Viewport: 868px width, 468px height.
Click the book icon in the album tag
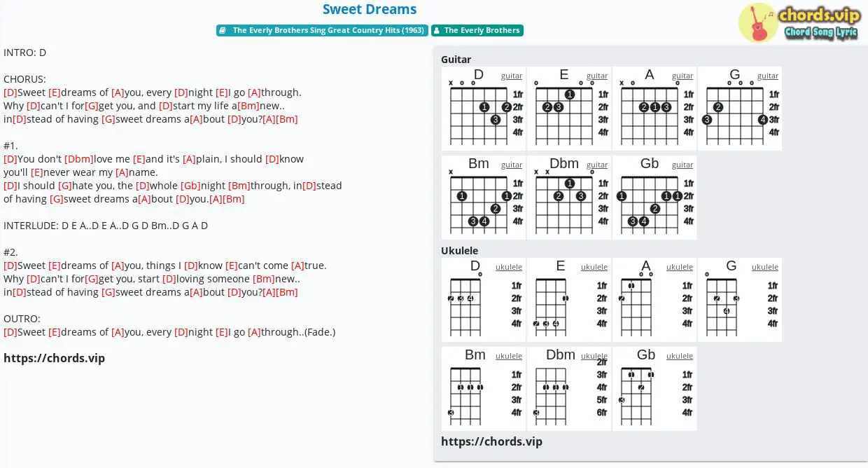coord(222,31)
